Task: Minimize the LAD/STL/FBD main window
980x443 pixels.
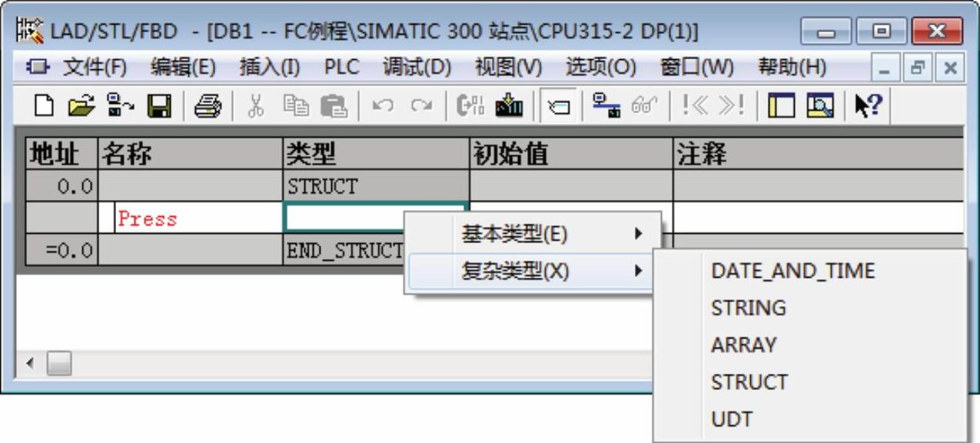Action: point(826,32)
